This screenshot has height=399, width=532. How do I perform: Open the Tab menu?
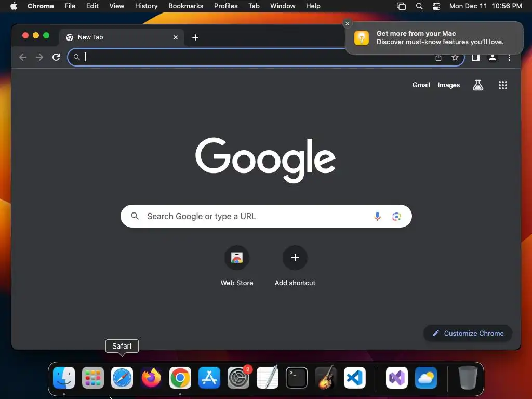click(x=254, y=6)
